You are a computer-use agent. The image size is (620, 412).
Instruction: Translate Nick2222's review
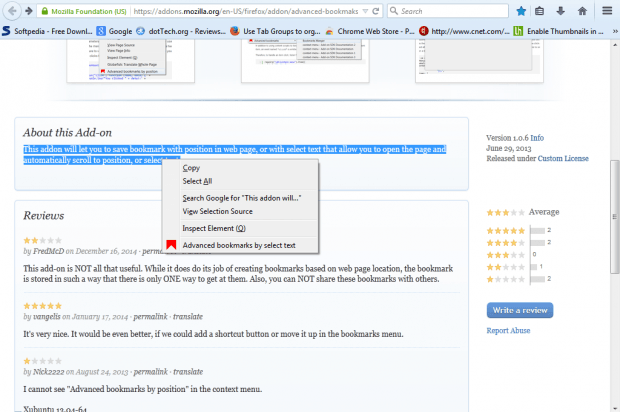click(188, 372)
